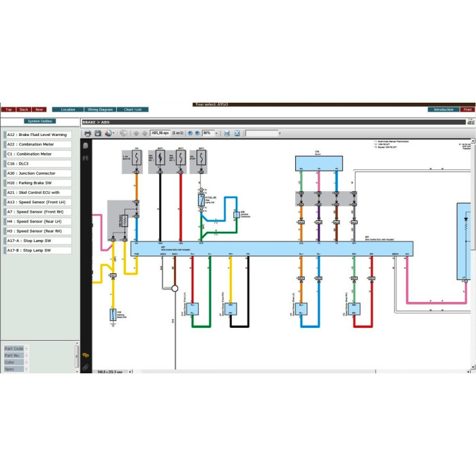Click the Top button

pos(8,109)
